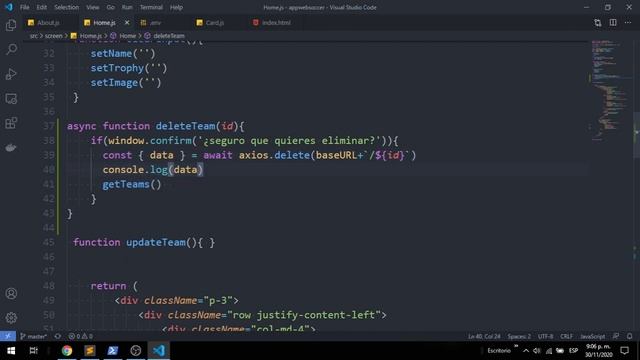Open the Go menu
The image size is (640, 360).
tap(111, 7)
